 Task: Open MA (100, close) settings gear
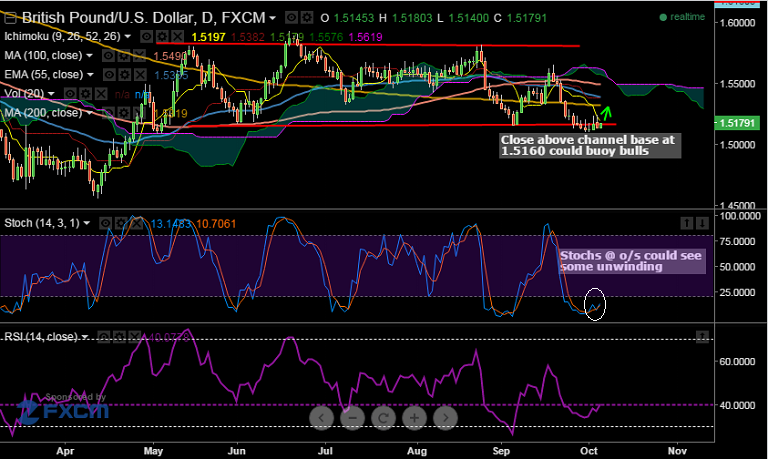click(x=124, y=56)
